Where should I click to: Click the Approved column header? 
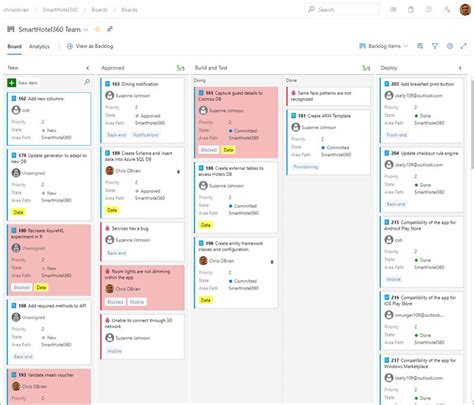click(113, 68)
